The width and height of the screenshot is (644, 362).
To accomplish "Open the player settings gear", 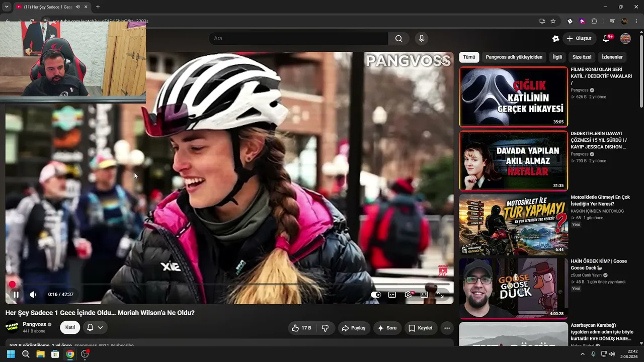I will (x=408, y=295).
